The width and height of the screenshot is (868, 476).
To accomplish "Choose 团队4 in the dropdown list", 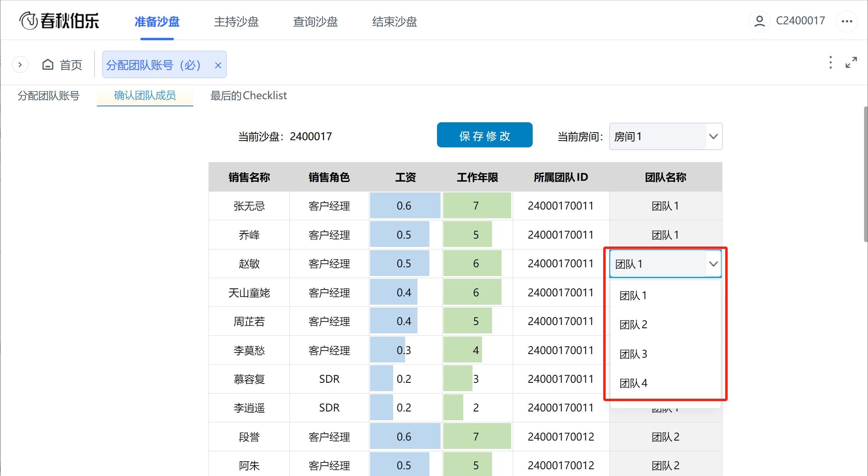I will pyautogui.click(x=665, y=383).
